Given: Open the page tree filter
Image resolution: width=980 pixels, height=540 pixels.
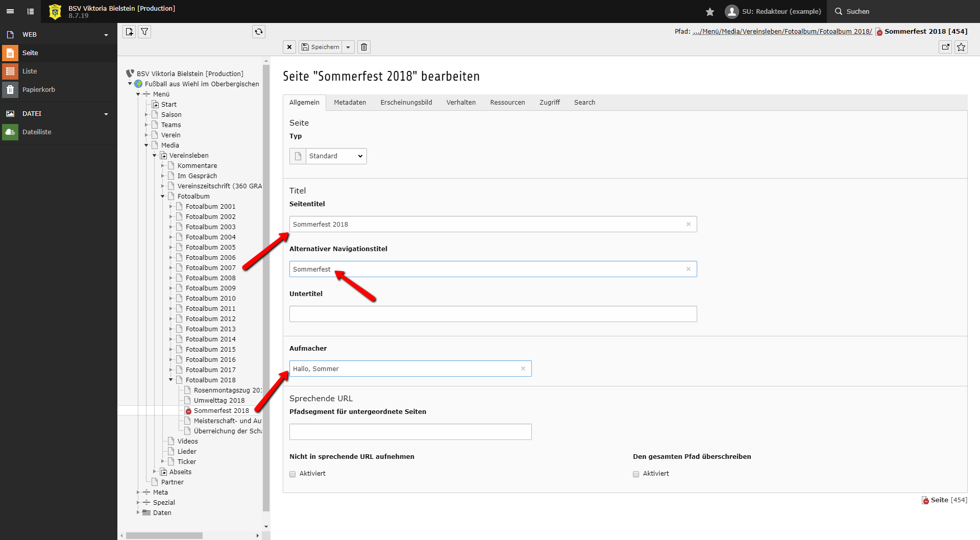Looking at the screenshot, I should pos(145,32).
